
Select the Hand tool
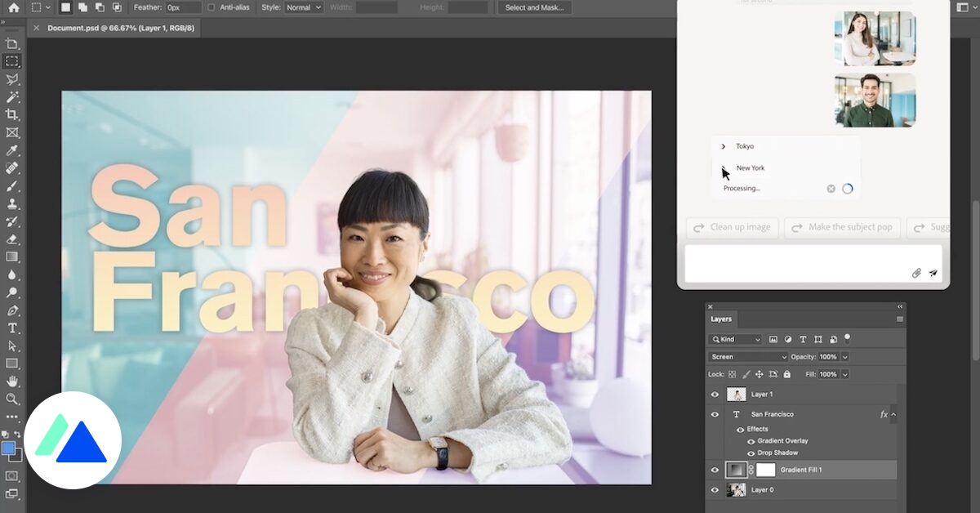[x=11, y=381]
